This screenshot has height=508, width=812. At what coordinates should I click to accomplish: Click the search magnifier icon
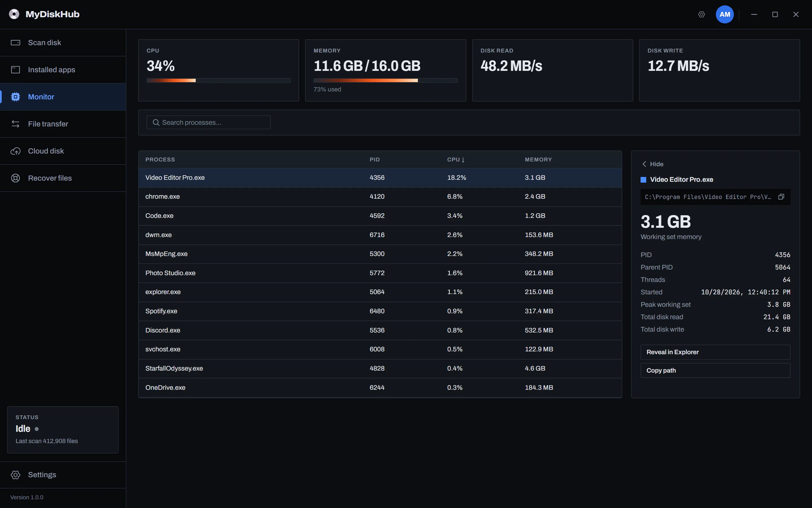(x=156, y=123)
